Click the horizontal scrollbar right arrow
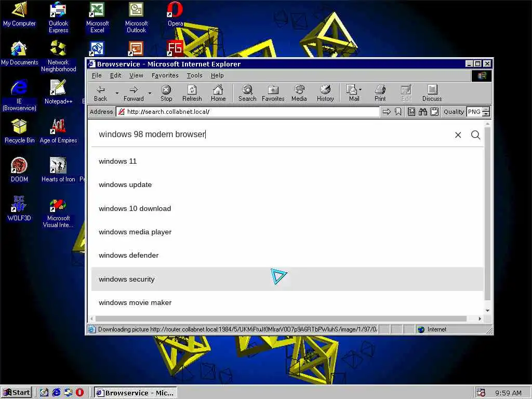The height and width of the screenshot is (399, 532). click(480, 318)
